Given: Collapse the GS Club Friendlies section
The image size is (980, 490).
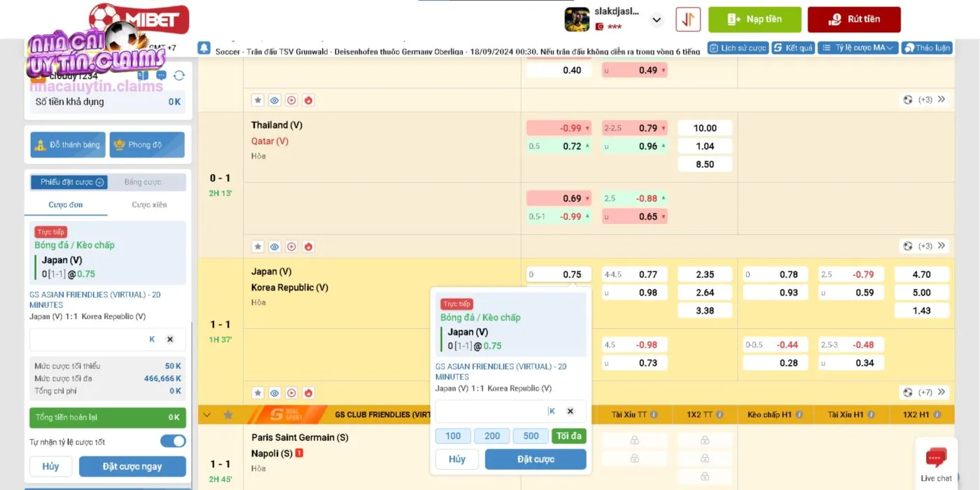Looking at the screenshot, I should [x=207, y=415].
